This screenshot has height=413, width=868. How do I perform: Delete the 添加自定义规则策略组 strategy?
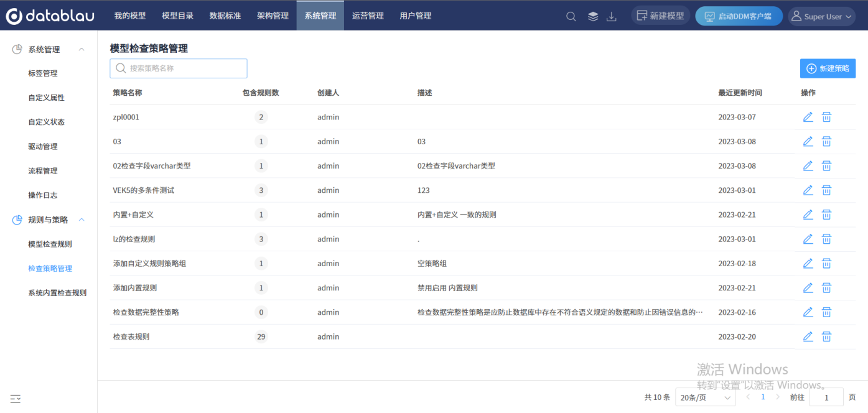(x=826, y=263)
